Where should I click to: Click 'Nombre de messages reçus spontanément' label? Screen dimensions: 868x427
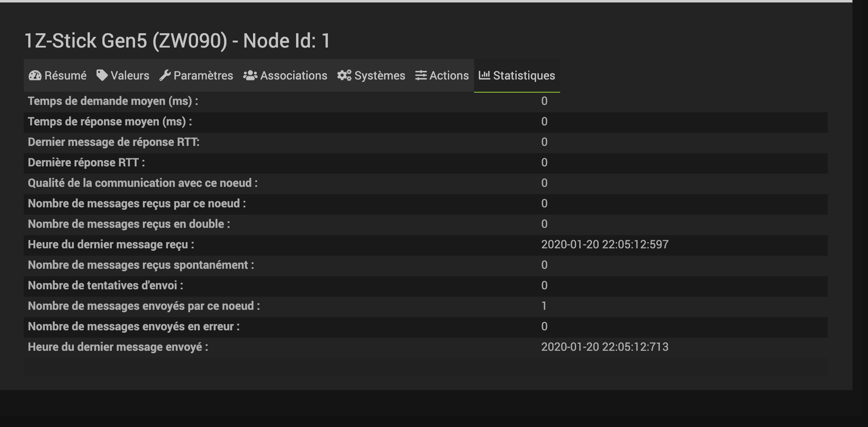point(141,265)
